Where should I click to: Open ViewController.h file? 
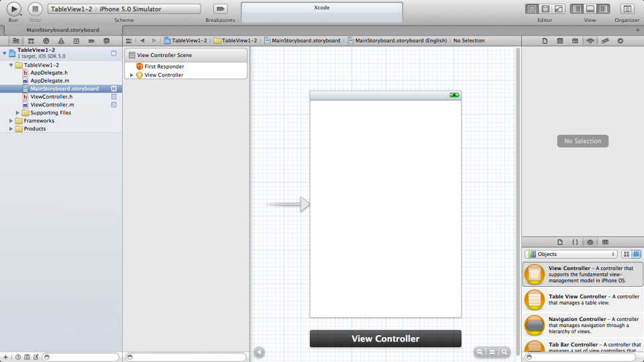coord(52,97)
